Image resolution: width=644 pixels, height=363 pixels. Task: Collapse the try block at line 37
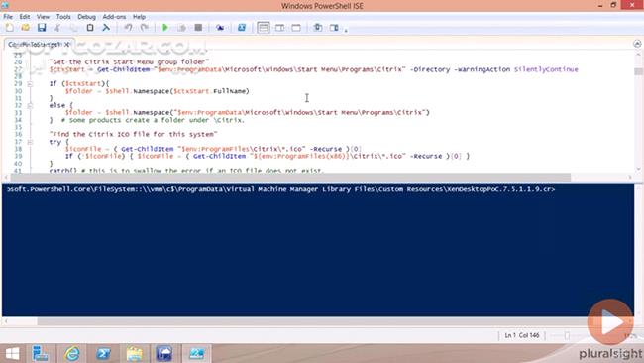click(x=30, y=142)
